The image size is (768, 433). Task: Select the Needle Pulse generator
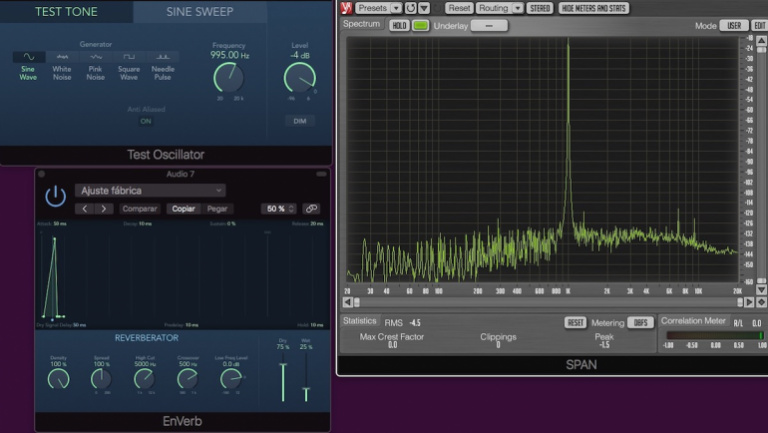[x=163, y=66]
